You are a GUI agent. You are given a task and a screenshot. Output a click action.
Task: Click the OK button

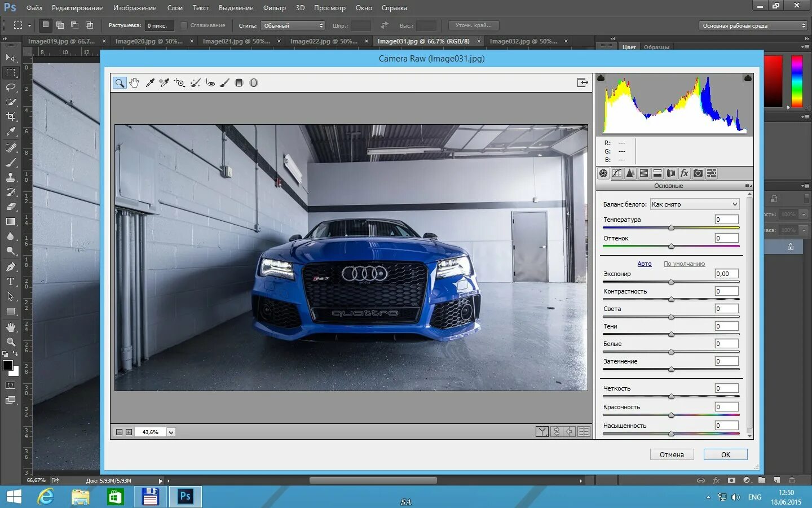[x=725, y=454]
